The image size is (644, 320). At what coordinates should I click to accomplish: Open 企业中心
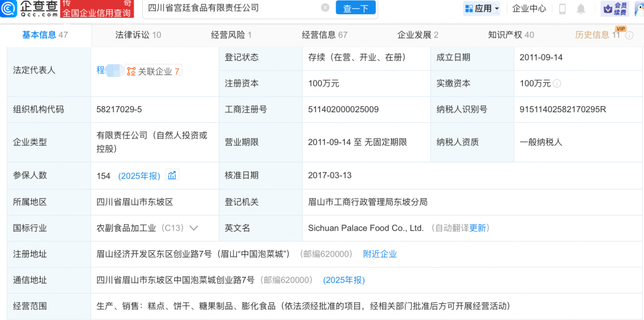coord(530,8)
